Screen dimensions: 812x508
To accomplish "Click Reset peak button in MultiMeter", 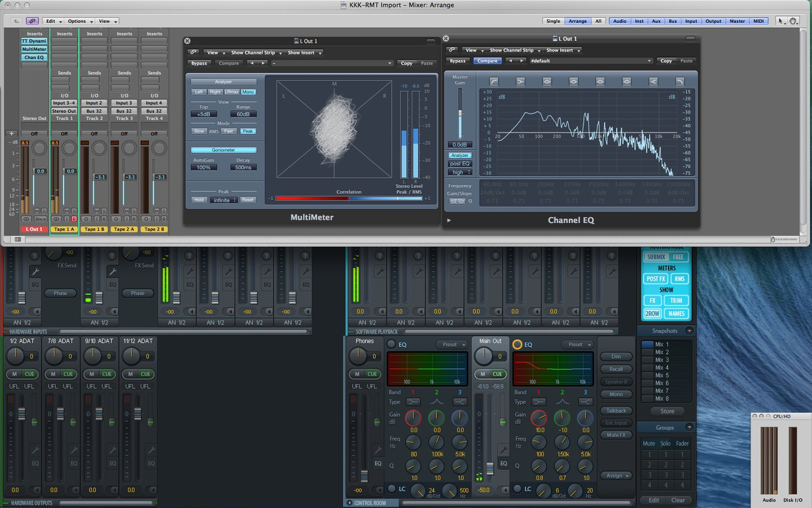I will click(x=248, y=200).
